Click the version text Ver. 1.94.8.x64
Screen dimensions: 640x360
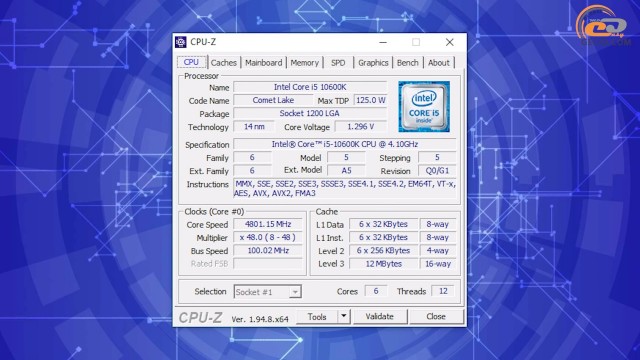click(x=260, y=319)
